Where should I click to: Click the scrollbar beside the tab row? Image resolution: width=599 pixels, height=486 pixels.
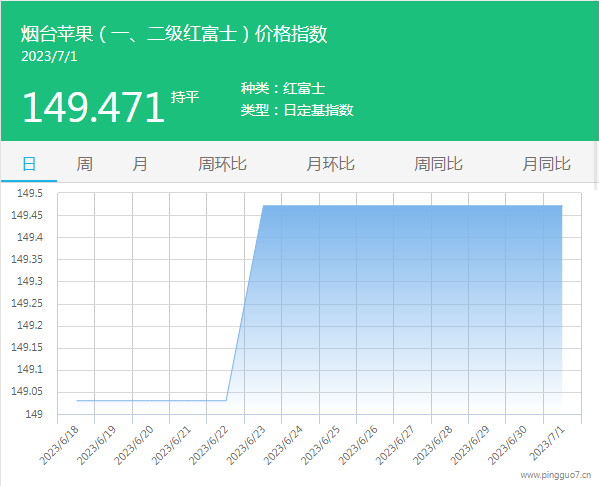click(596, 165)
